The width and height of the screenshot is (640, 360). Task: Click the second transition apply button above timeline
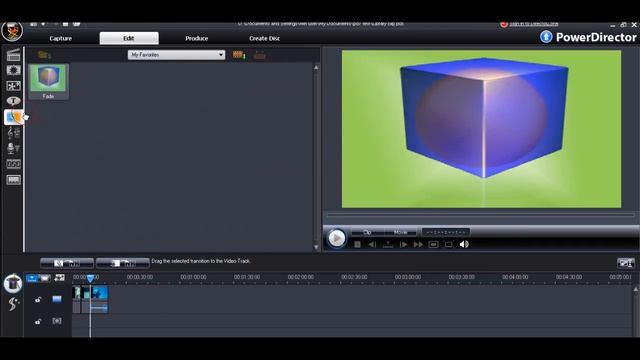[x=123, y=263]
